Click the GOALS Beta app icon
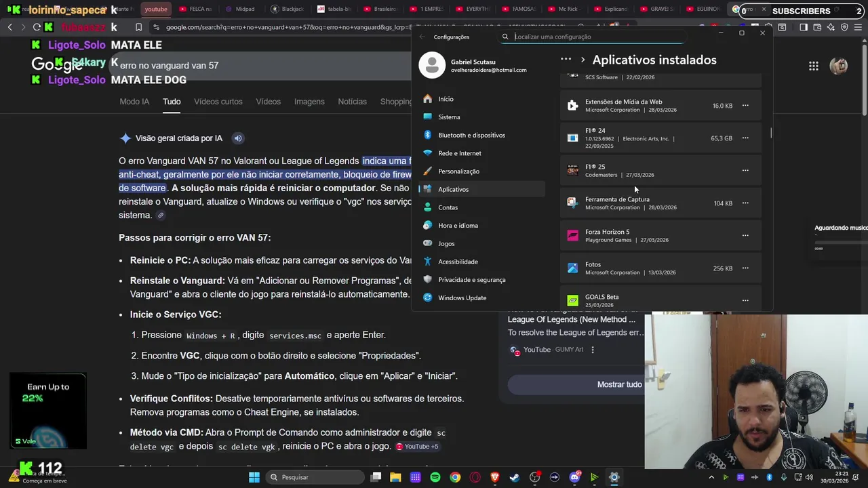The width and height of the screenshot is (868, 488). [x=573, y=300]
